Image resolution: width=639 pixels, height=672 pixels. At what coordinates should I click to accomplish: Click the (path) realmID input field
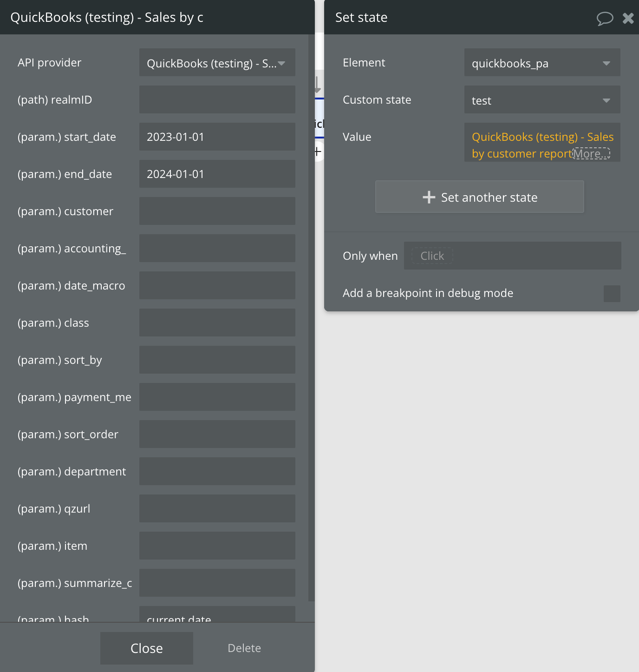click(x=217, y=99)
